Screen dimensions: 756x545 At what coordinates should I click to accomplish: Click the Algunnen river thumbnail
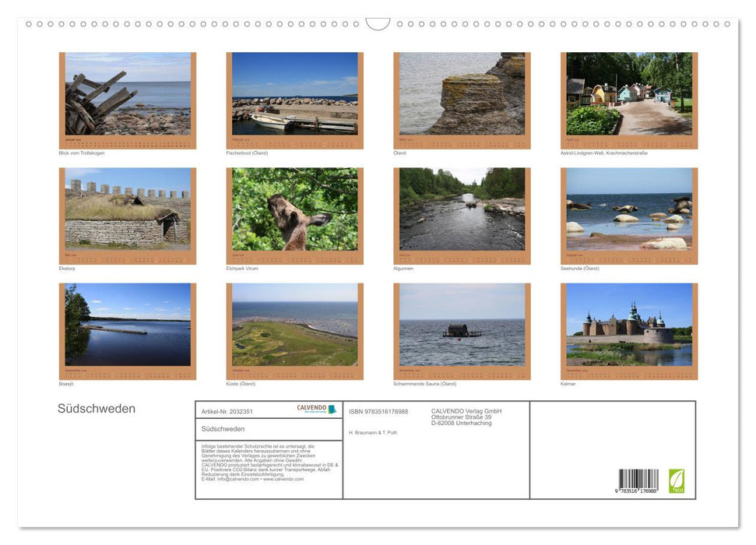point(462,209)
